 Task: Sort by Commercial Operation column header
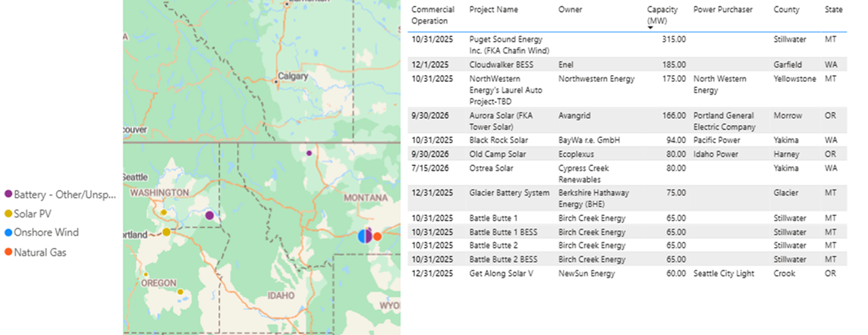coord(432,15)
